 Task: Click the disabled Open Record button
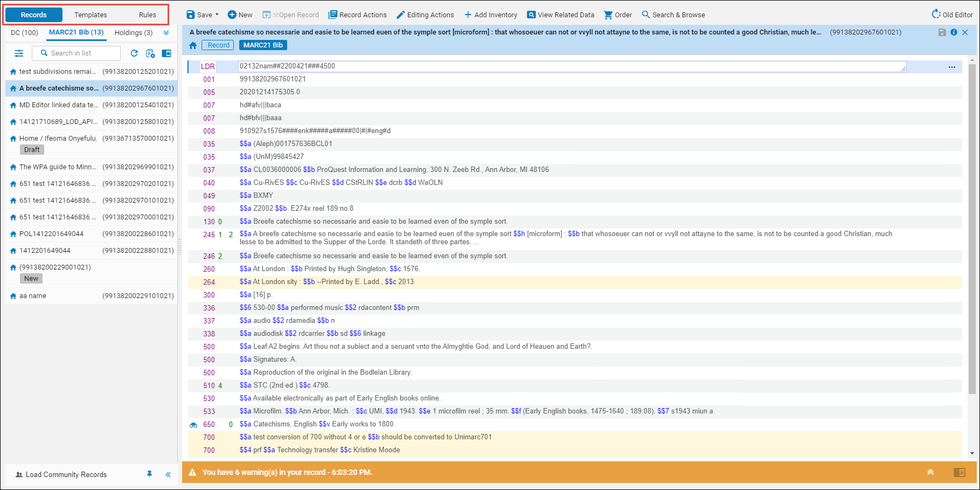click(290, 15)
